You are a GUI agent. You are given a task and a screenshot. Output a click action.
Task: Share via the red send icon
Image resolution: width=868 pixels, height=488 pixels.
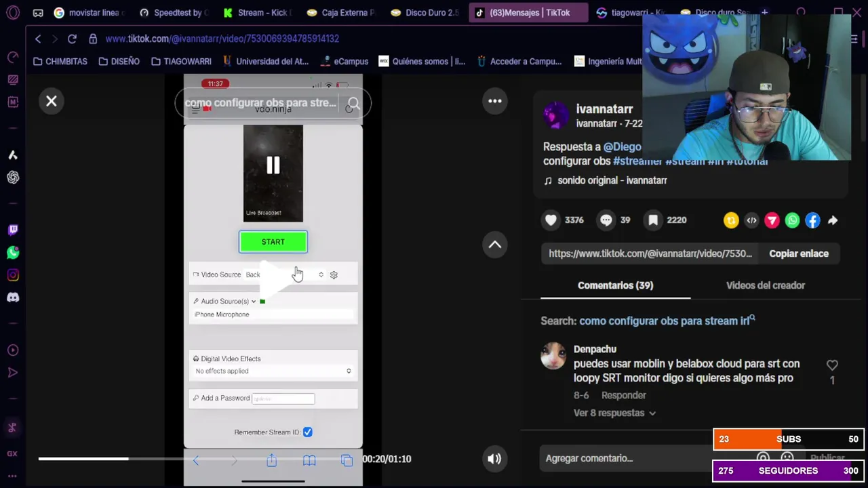772,220
